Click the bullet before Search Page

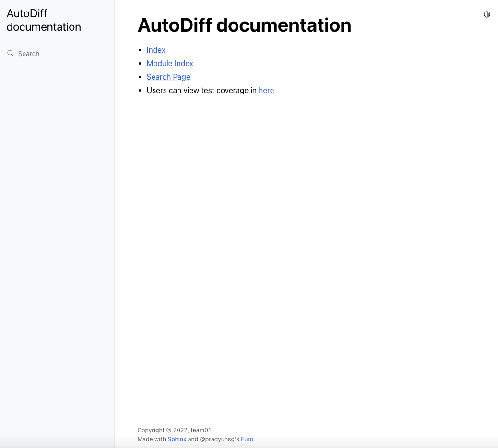[140, 77]
